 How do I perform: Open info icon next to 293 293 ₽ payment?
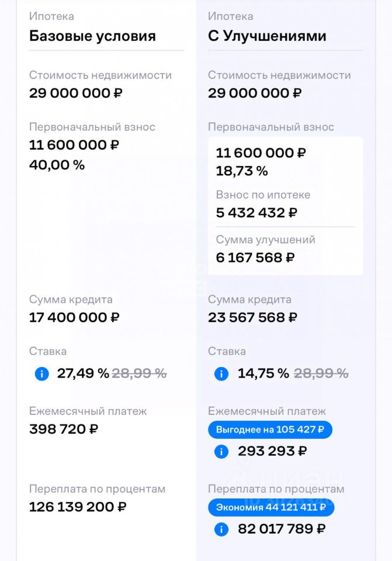pos(221,452)
